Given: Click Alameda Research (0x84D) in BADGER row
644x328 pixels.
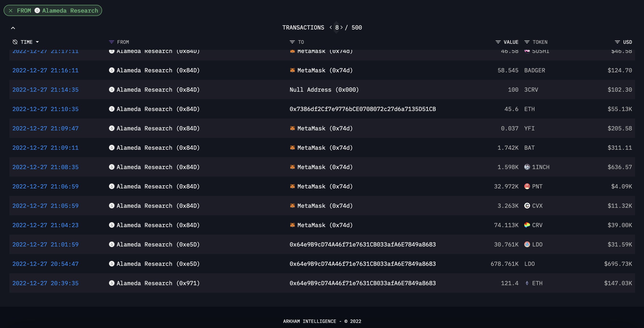Looking at the screenshot, I should point(158,70).
